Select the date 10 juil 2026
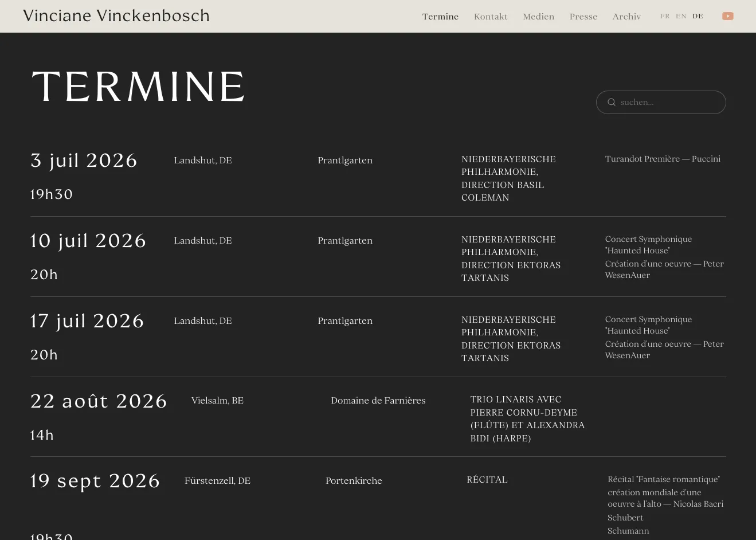 [x=88, y=241]
